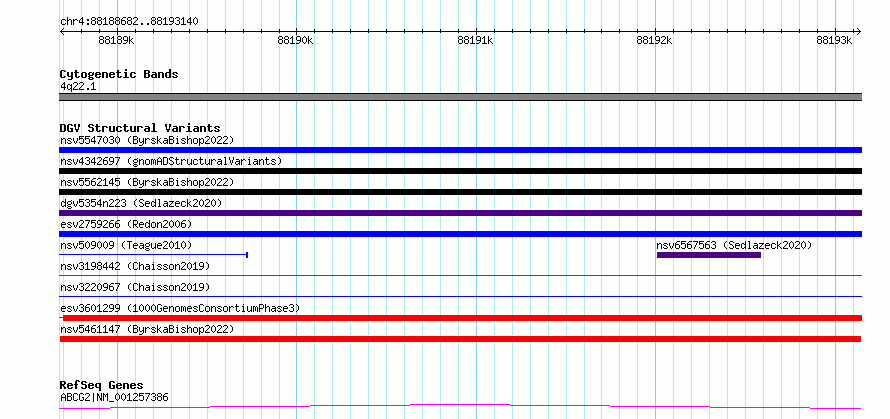This screenshot has height=419, width=890.
Task: Select the gray 4q22.1 cytogenetic band bar
Action: coord(460,97)
